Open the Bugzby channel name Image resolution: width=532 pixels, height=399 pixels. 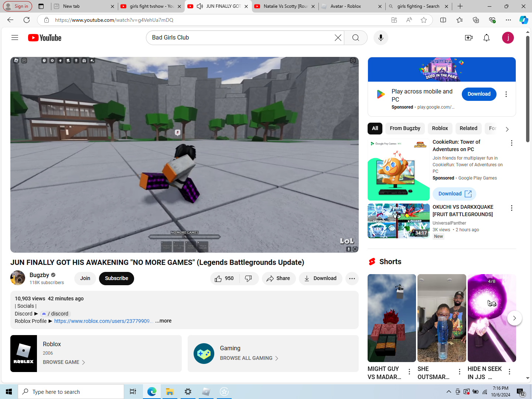(x=39, y=275)
